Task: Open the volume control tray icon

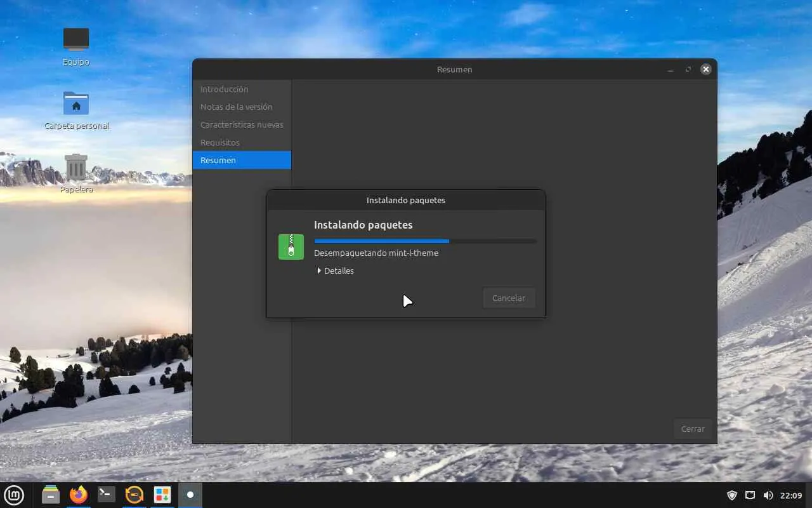Action: [x=768, y=495]
